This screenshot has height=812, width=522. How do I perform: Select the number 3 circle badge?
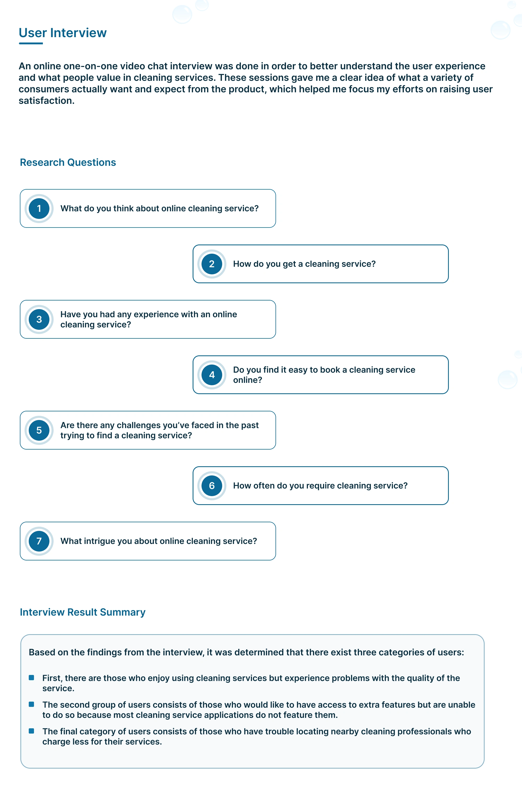click(39, 319)
